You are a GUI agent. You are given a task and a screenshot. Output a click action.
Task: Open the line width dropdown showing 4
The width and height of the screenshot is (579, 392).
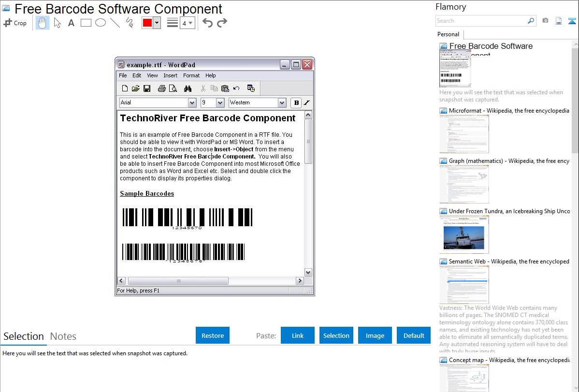pyautogui.click(x=188, y=23)
